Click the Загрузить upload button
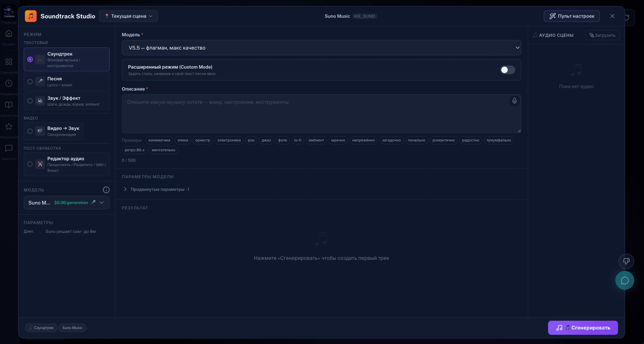The height and width of the screenshot is (344, 644). 602,35
